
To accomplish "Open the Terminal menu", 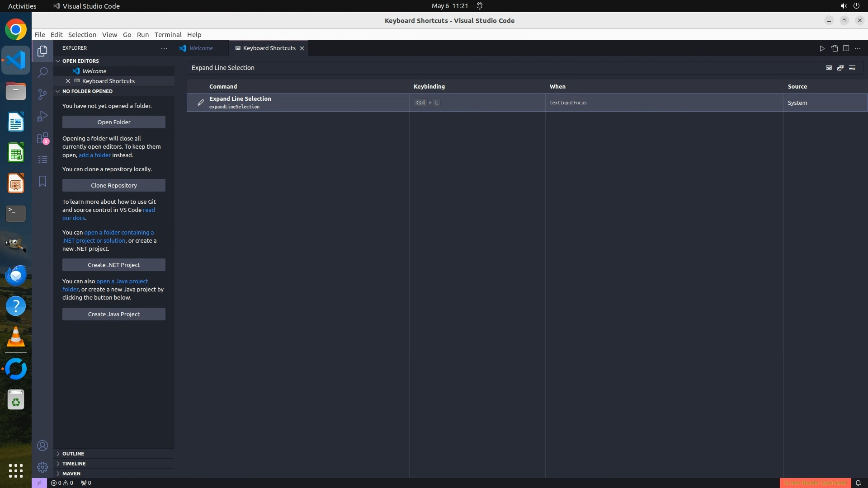I will [x=168, y=35].
